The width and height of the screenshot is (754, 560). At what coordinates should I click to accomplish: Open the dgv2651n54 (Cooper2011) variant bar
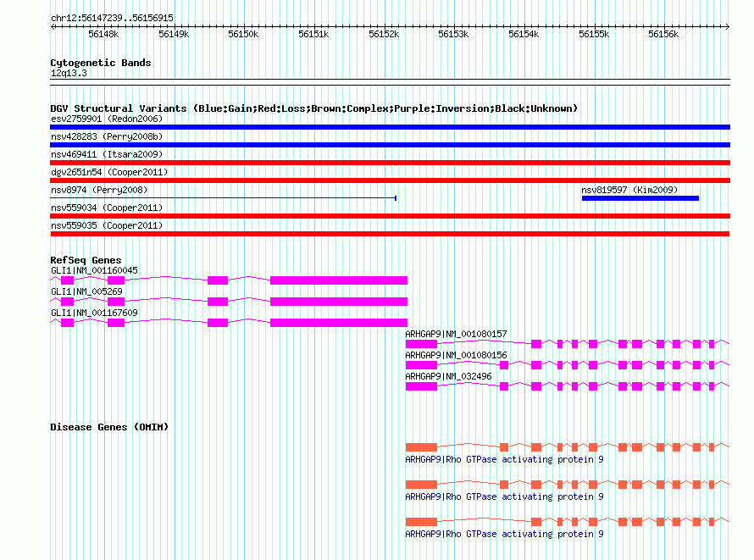390,180
